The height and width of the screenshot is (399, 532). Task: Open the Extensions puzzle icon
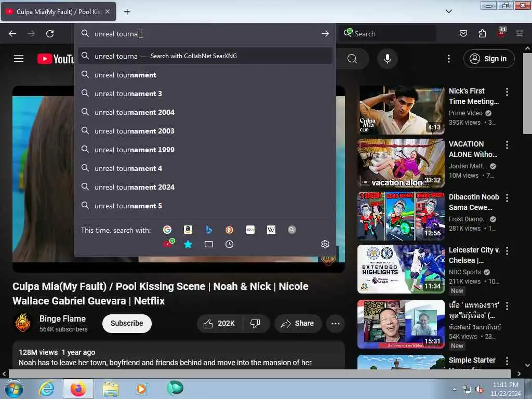(482, 33)
